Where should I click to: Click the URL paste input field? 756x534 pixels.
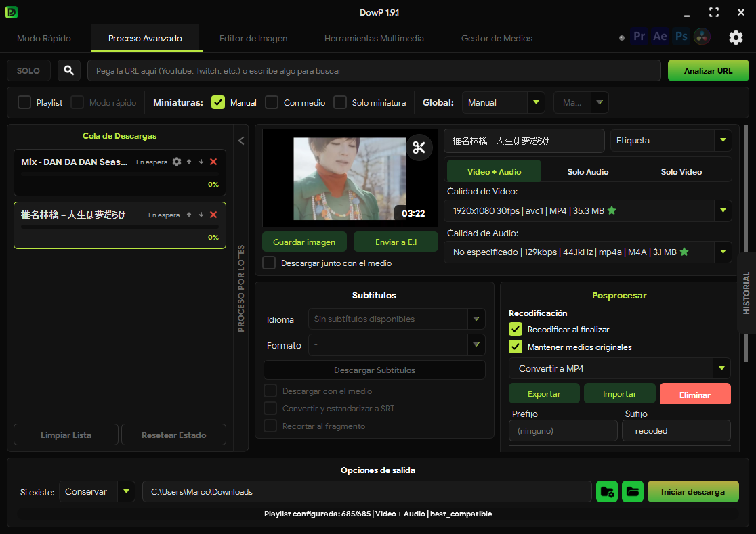(374, 71)
